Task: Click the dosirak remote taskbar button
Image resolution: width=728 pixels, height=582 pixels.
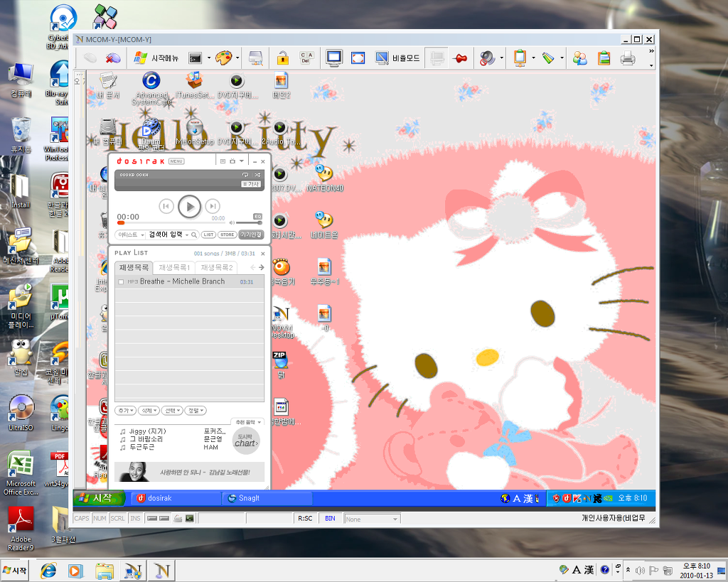Action: 176,498
